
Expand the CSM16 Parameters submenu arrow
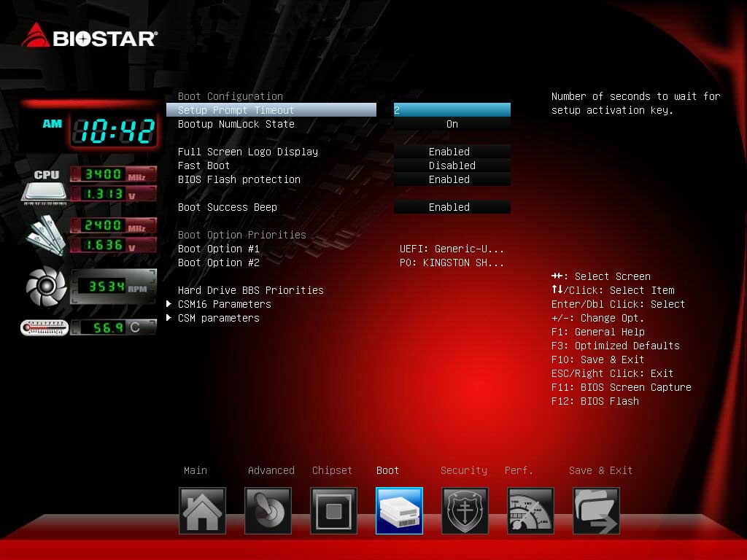click(169, 304)
